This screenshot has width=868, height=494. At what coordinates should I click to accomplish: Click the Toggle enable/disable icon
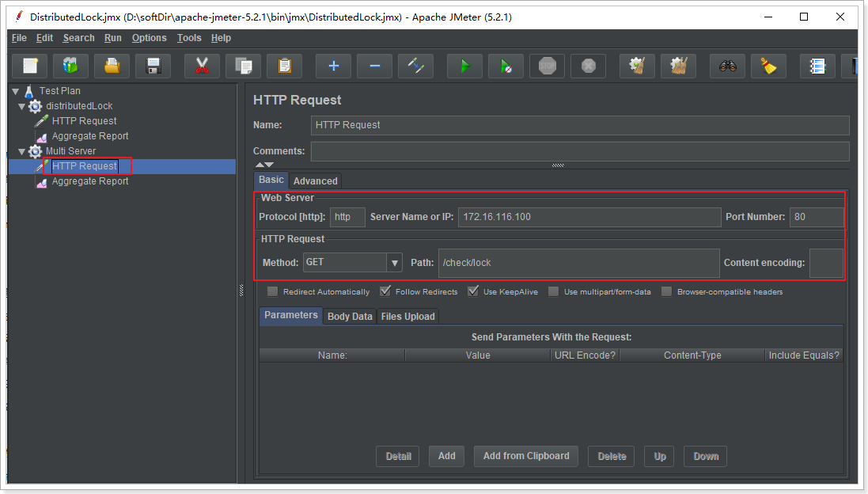(x=415, y=66)
